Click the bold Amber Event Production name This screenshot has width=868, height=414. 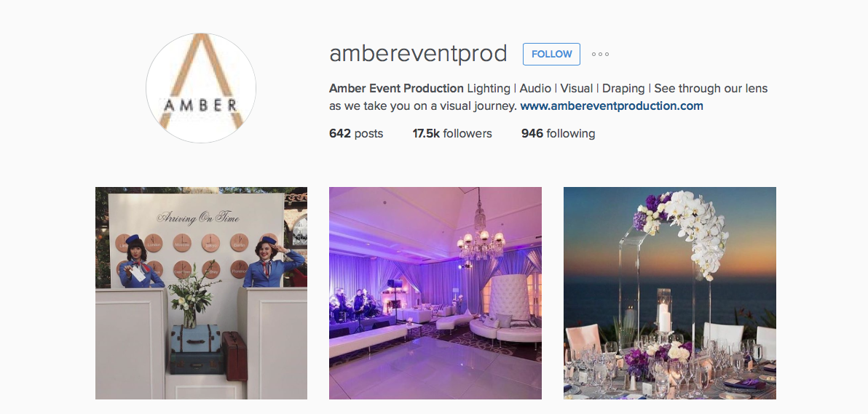(396, 89)
